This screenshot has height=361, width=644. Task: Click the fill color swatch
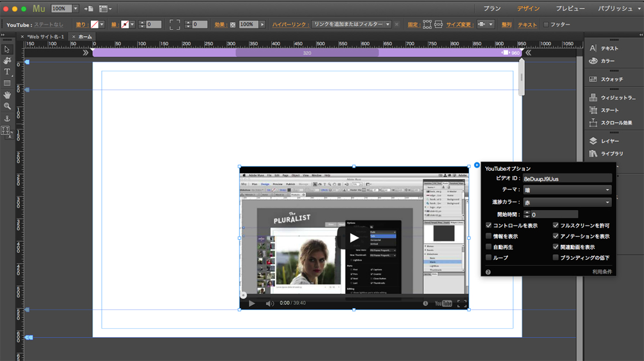[x=95, y=24]
